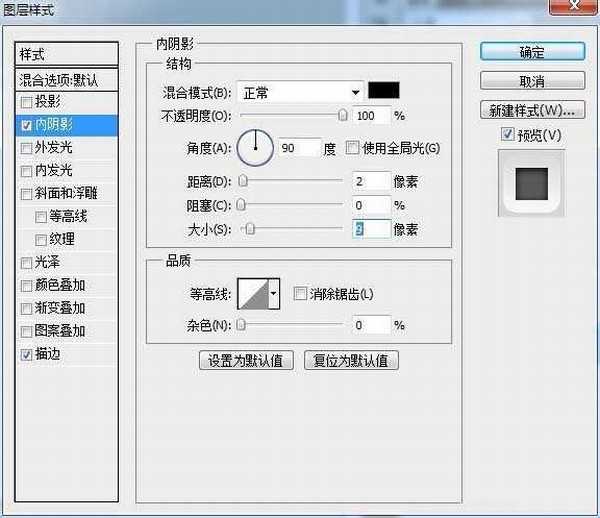Tick the 等高线 contour sub-option checkbox
This screenshot has height=518, width=600.
click(x=41, y=217)
